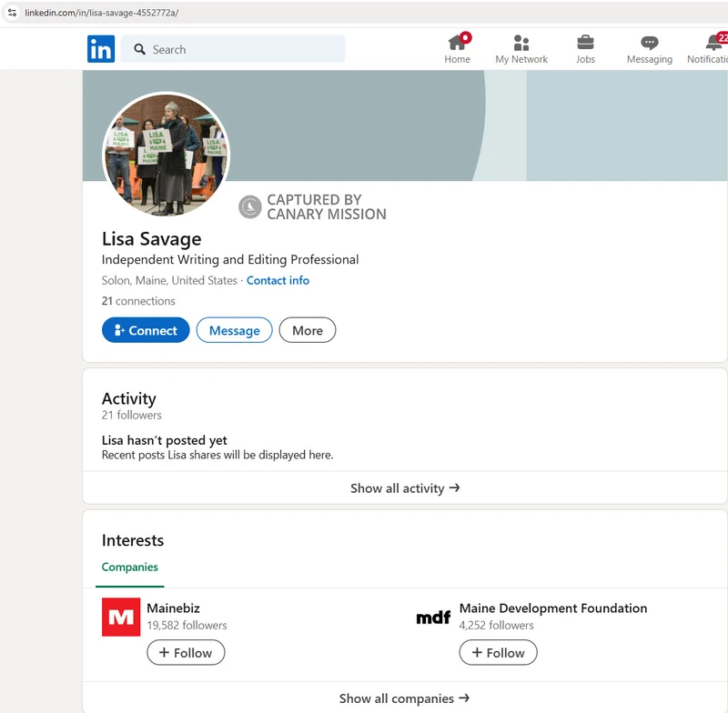
Task: Click the Independent Writing and Editing Professional headline
Action: (x=230, y=259)
